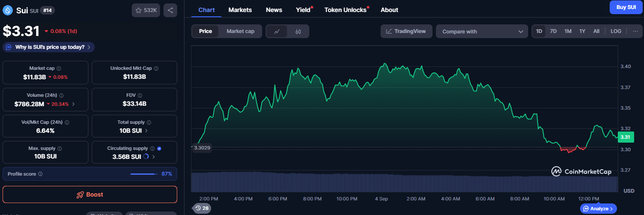Click the Circulating supply info icon
644x215 pixels.
152,149
